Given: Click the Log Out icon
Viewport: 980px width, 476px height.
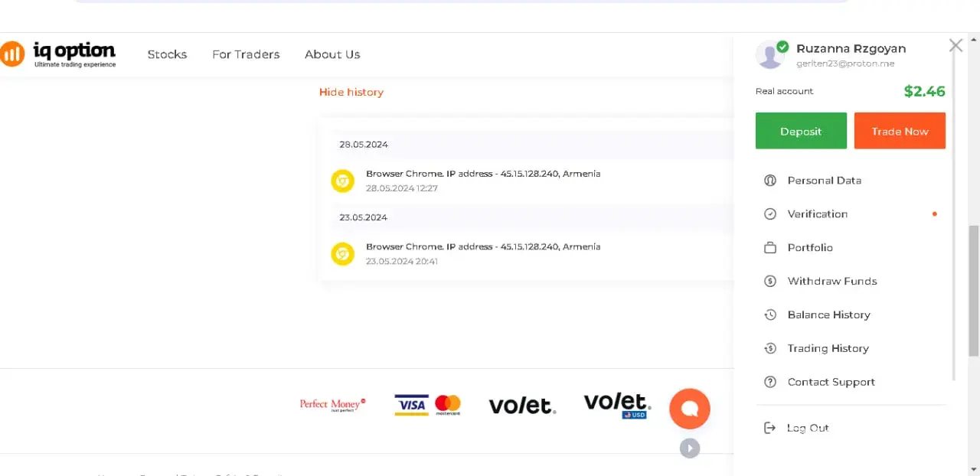Looking at the screenshot, I should [x=770, y=429].
